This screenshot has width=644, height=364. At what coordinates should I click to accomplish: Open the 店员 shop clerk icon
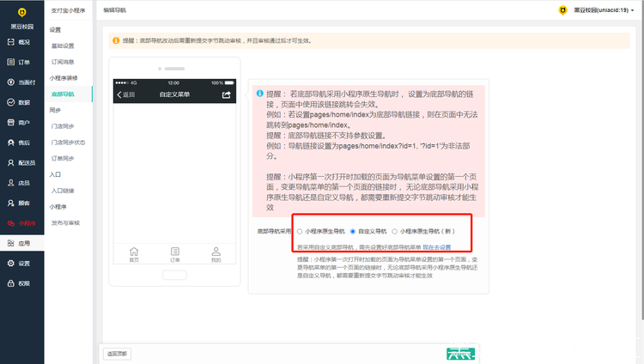tap(11, 183)
